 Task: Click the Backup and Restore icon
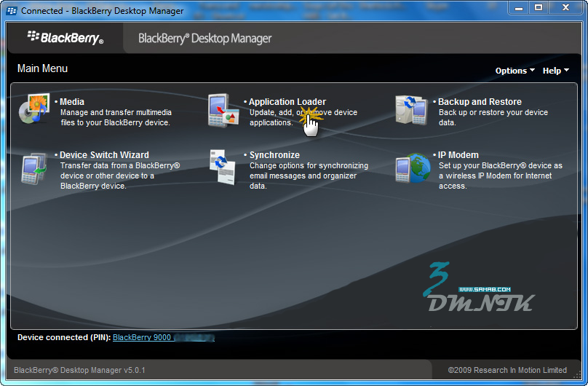click(412, 111)
